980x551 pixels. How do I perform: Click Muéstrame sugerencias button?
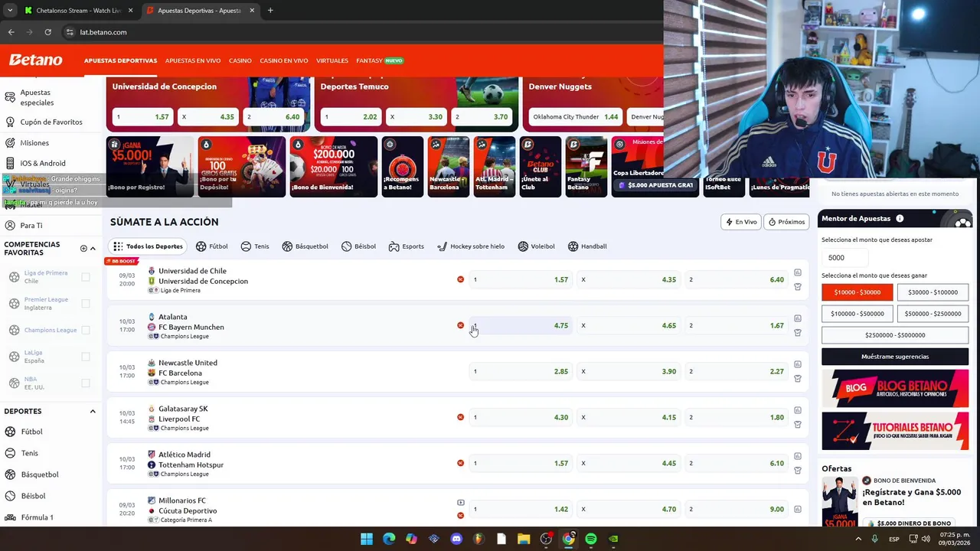pyautogui.click(x=895, y=357)
